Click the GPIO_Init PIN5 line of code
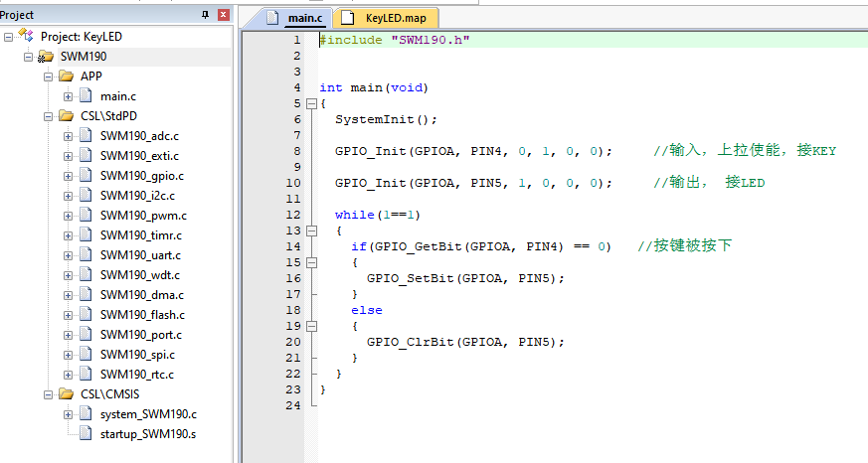Image resolution: width=868 pixels, height=463 pixels. click(x=473, y=183)
